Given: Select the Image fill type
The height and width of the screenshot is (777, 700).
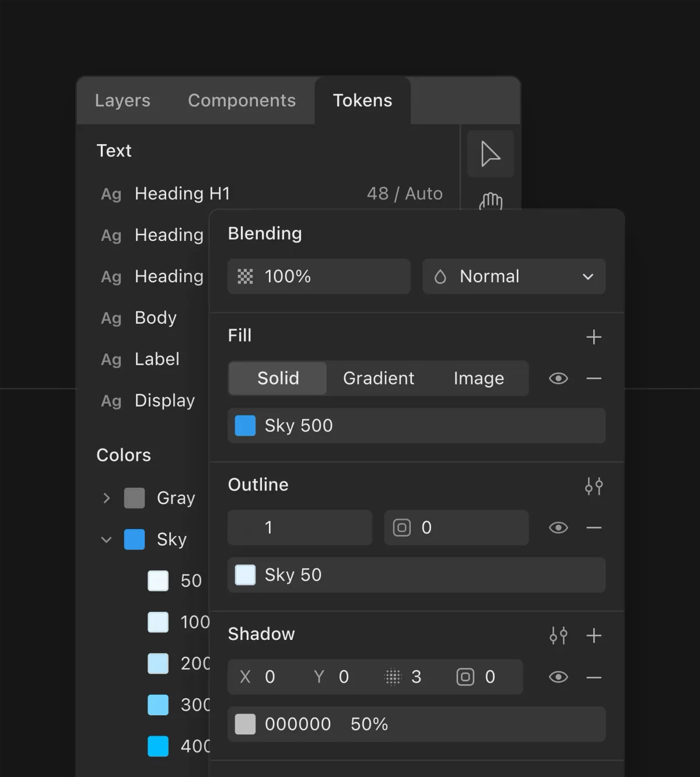Looking at the screenshot, I should tap(478, 378).
